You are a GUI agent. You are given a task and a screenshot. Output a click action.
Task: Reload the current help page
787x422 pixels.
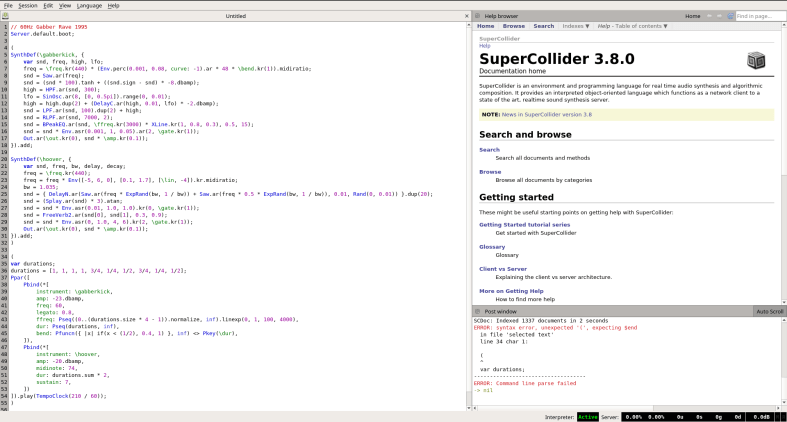click(729, 16)
